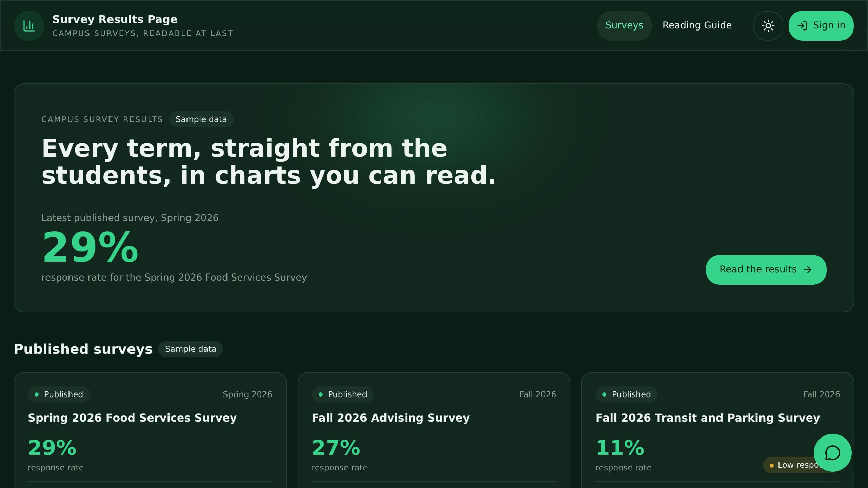This screenshot has width=868, height=488.
Task: Click the Survey Results Page site title
Action: (x=115, y=19)
